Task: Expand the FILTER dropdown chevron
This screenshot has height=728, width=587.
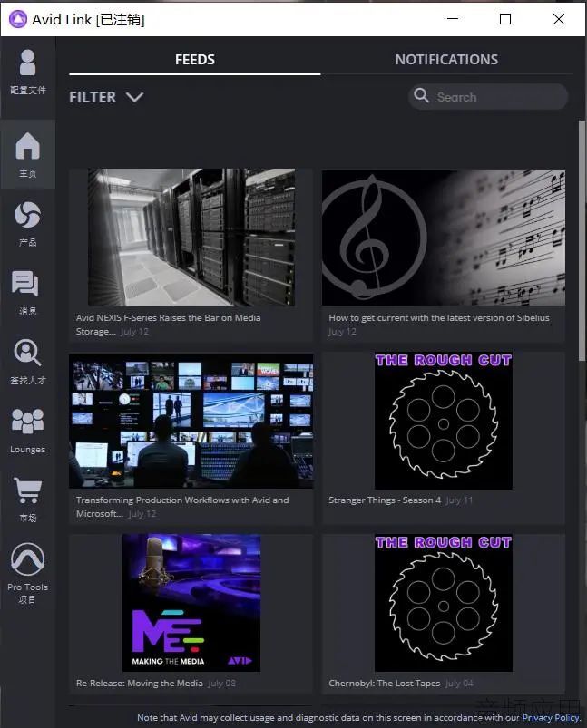Action: tap(135, 97)
